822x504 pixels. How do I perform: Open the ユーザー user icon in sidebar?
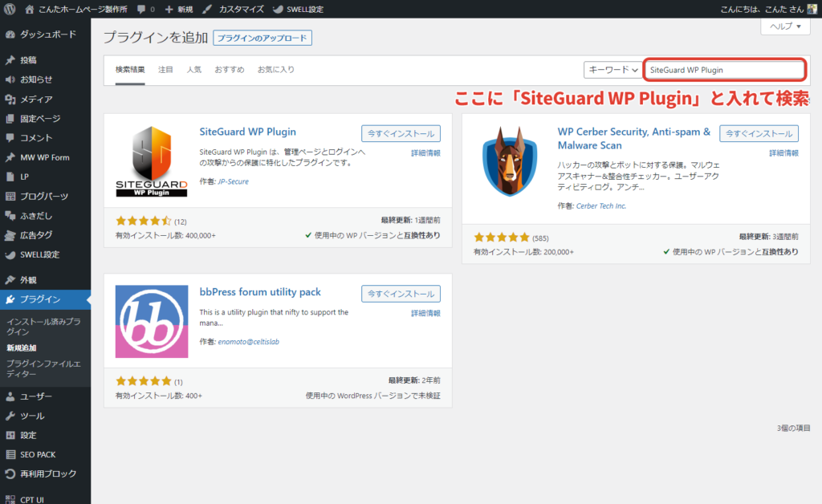10,396
